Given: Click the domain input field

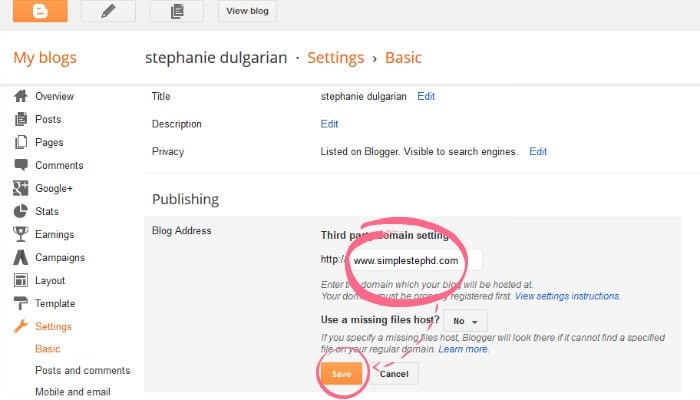Looking at the screenshot, I should click(415, 260).
